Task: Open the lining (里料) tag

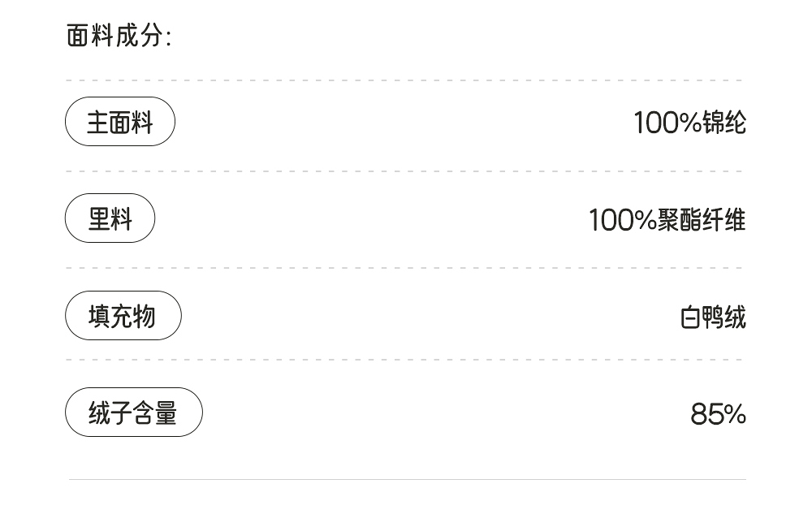Action: pyautogui.click(x=110, y=218)
